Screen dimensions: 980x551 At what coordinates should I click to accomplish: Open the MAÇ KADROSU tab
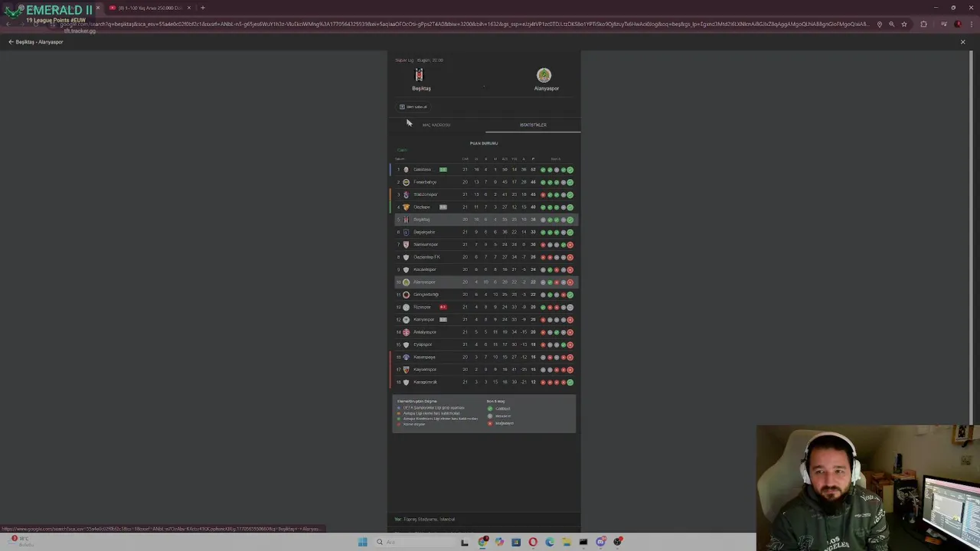click(436, 125)
